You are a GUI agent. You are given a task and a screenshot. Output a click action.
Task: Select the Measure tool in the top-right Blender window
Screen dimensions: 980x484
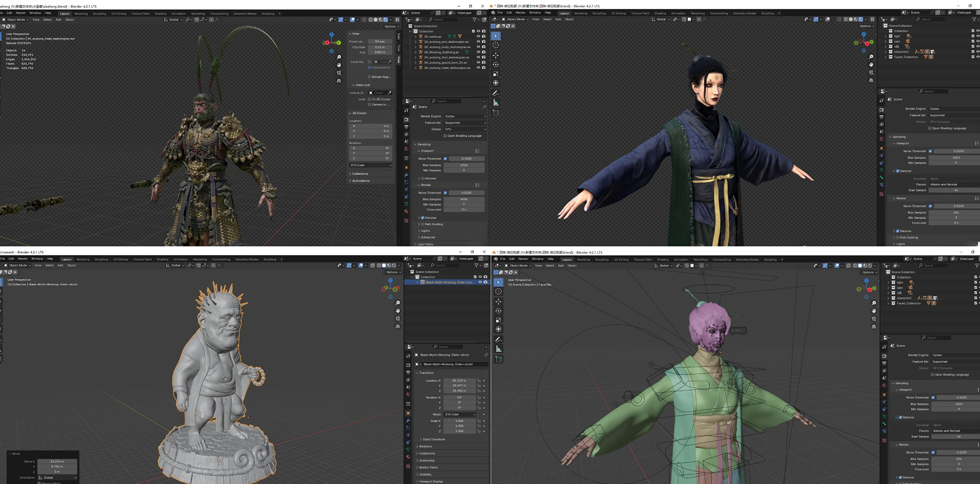[x=496, y=103]
